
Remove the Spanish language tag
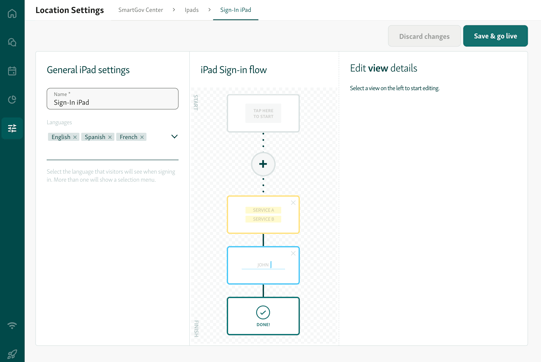tap(110, 137)
